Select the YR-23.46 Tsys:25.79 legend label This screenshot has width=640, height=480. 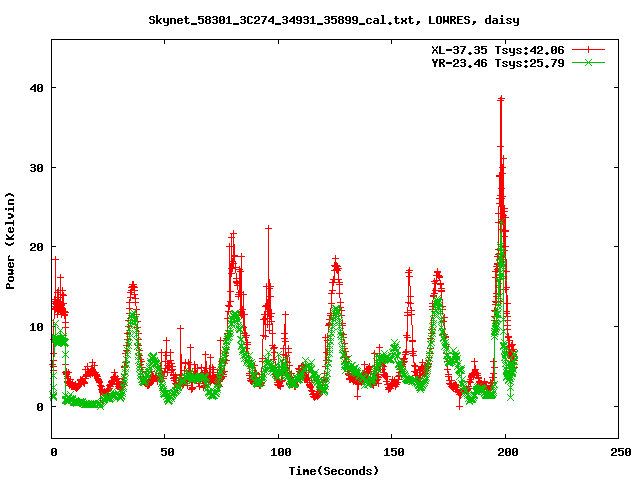point(497,62)
